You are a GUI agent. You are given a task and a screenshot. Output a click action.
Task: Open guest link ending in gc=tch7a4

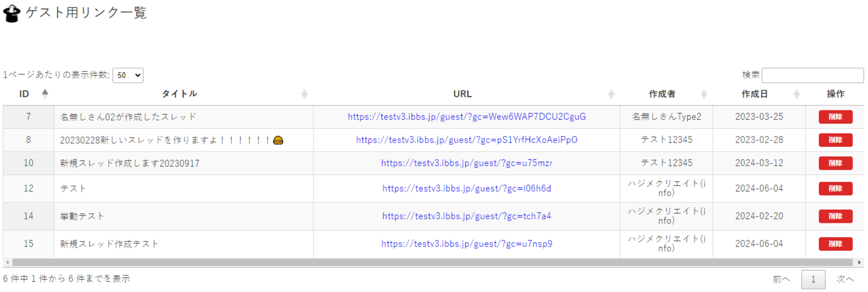(466, 216)
